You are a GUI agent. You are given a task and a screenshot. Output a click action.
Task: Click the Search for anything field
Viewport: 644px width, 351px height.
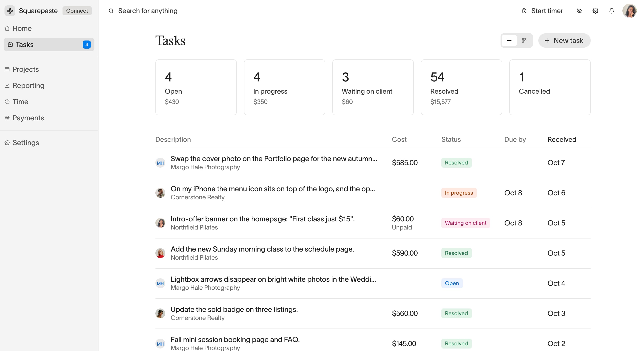coord(148,11)
